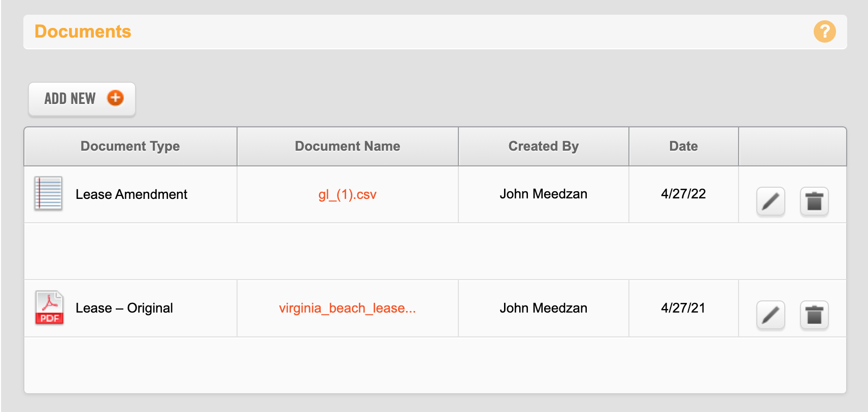Image resolution: width=868 pixels, height=412 pixels.
Task: Click the Lease Amendment notepad file icon
Action: pos(48,193)
